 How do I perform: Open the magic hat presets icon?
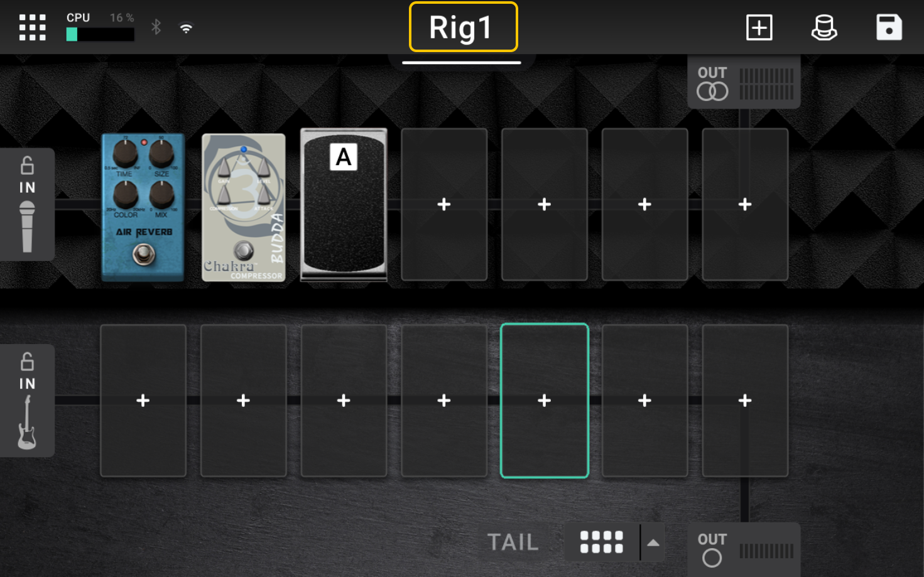tap(824, 28)
